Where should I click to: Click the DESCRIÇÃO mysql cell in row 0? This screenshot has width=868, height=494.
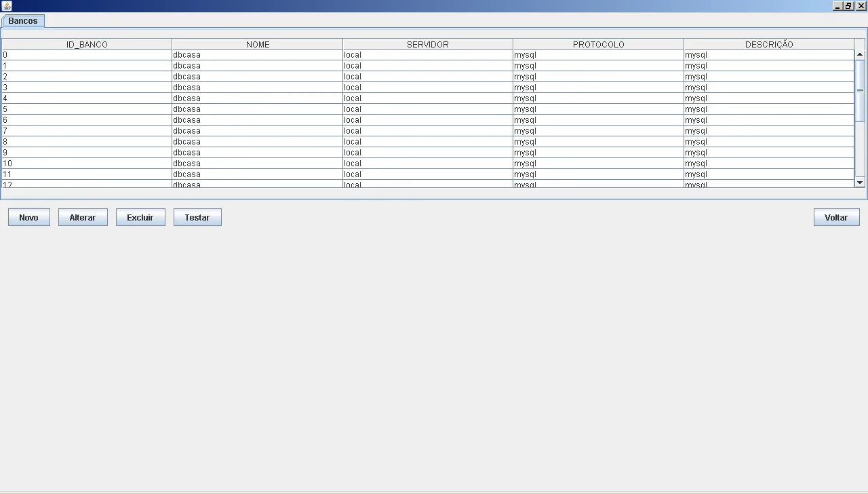(769, 55)
